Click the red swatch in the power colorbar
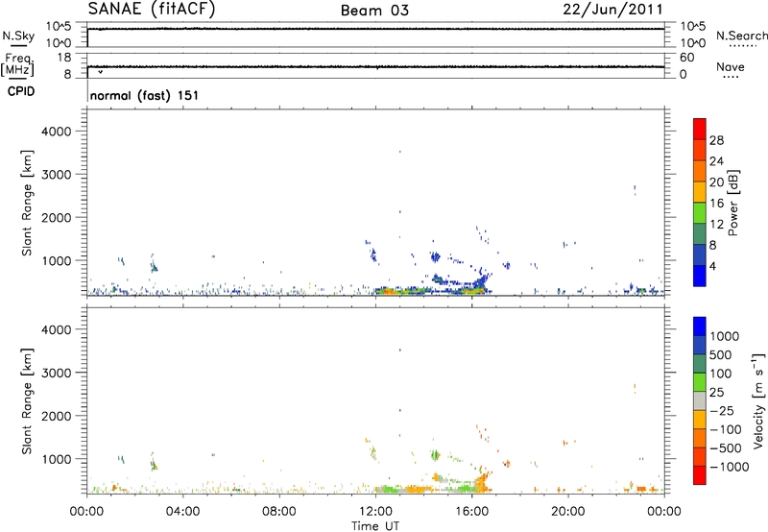Screen dimensions: 768x532 700,129
